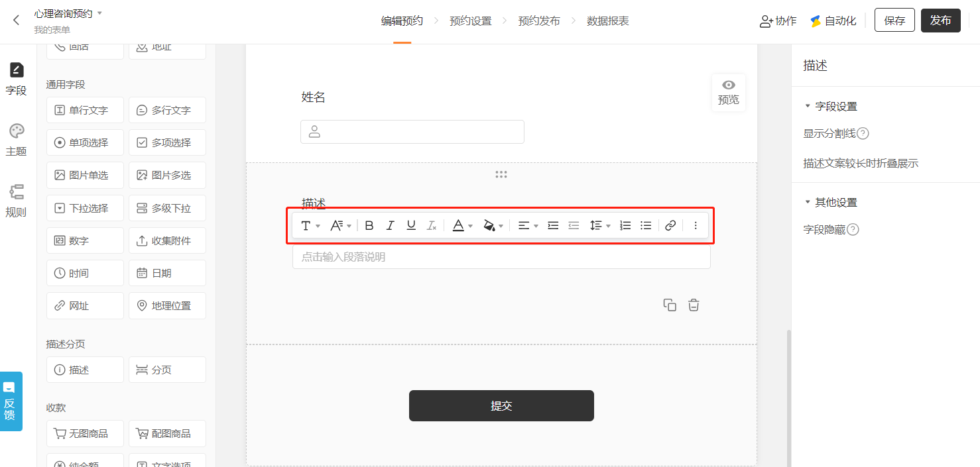Open the 协作 collaboration option
This screenshot has height=467, width=980.
778,21
